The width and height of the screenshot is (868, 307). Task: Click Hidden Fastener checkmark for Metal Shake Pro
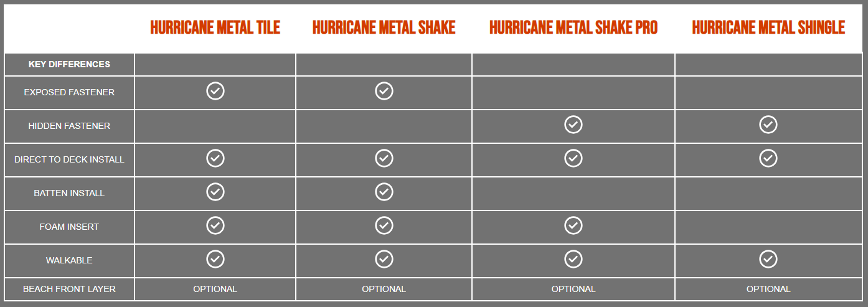point(573,125)
